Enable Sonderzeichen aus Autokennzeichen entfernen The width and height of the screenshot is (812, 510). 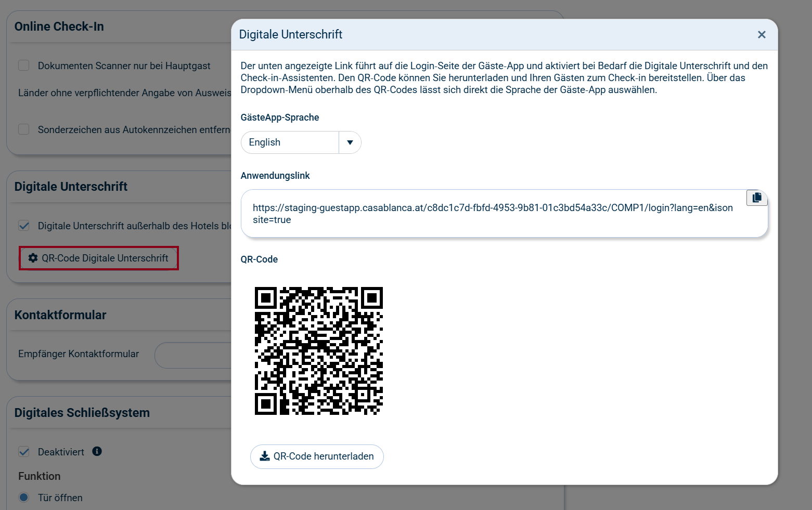[x=23, y=129]
